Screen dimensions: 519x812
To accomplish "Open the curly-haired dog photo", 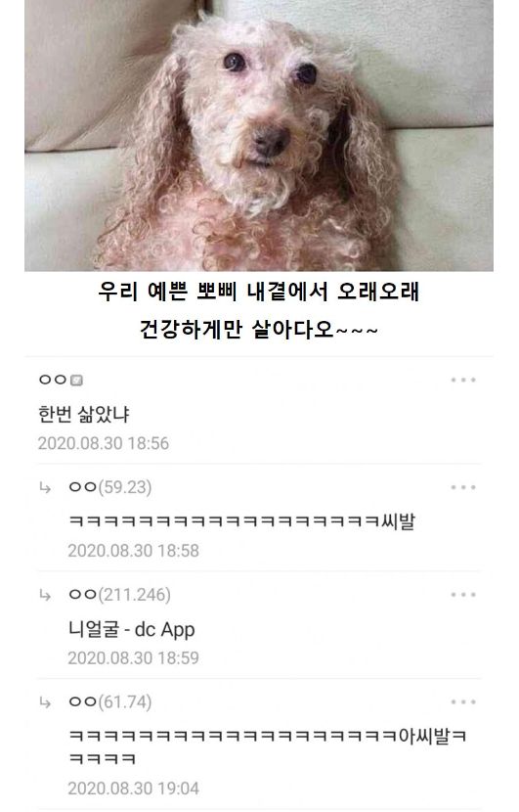I will 259,136.
